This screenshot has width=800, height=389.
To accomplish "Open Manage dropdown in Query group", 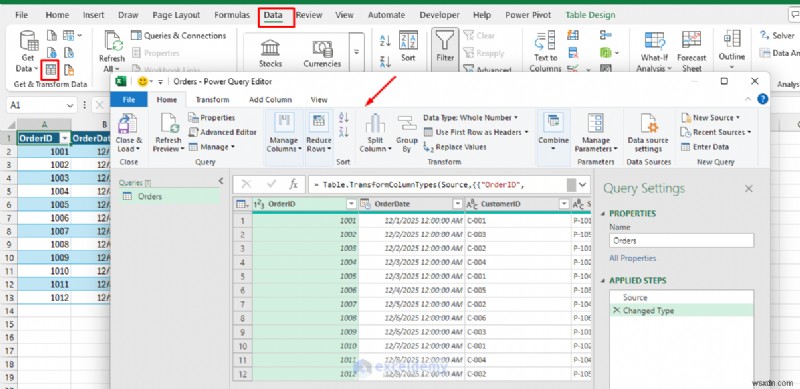I will click(212, 147).
